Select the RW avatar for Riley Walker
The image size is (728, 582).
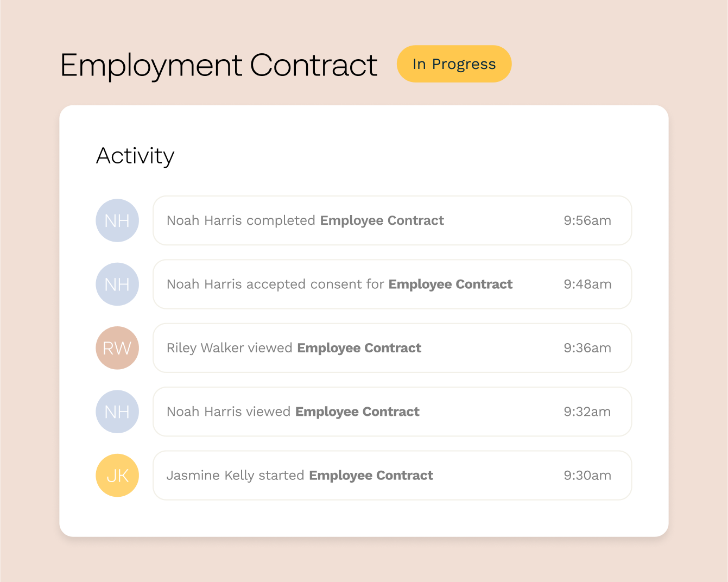click(x=117, y=348)
